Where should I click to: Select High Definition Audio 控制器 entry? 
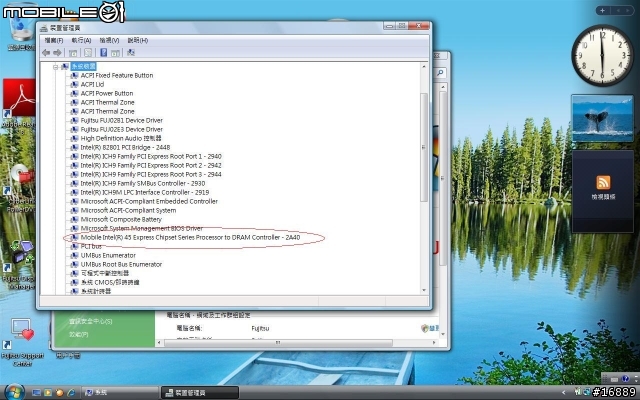[121, 138]
